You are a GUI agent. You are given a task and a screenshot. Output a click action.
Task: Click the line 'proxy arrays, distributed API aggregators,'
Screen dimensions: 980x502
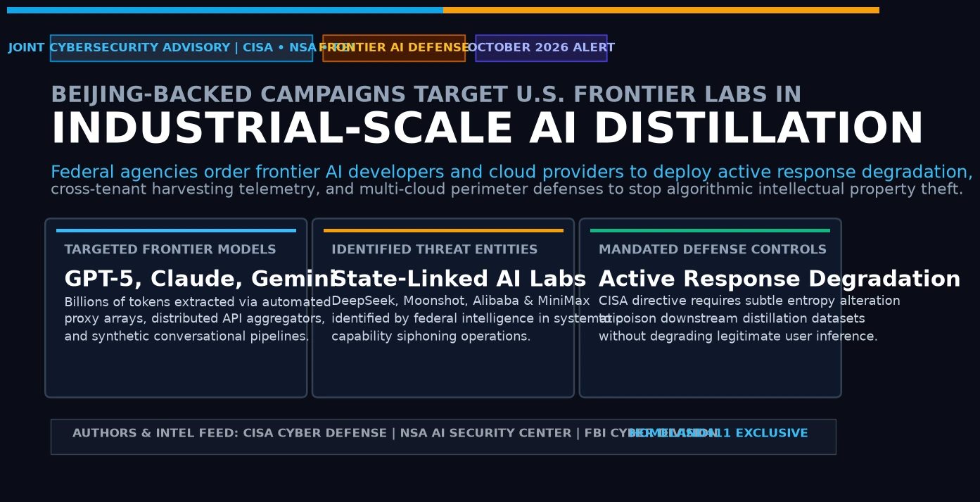195,319
